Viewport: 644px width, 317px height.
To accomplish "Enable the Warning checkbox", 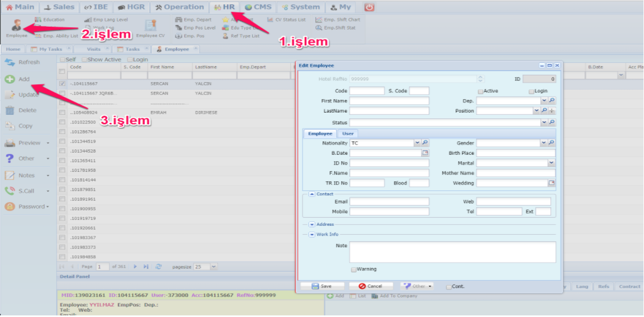I will coord(354,270).
